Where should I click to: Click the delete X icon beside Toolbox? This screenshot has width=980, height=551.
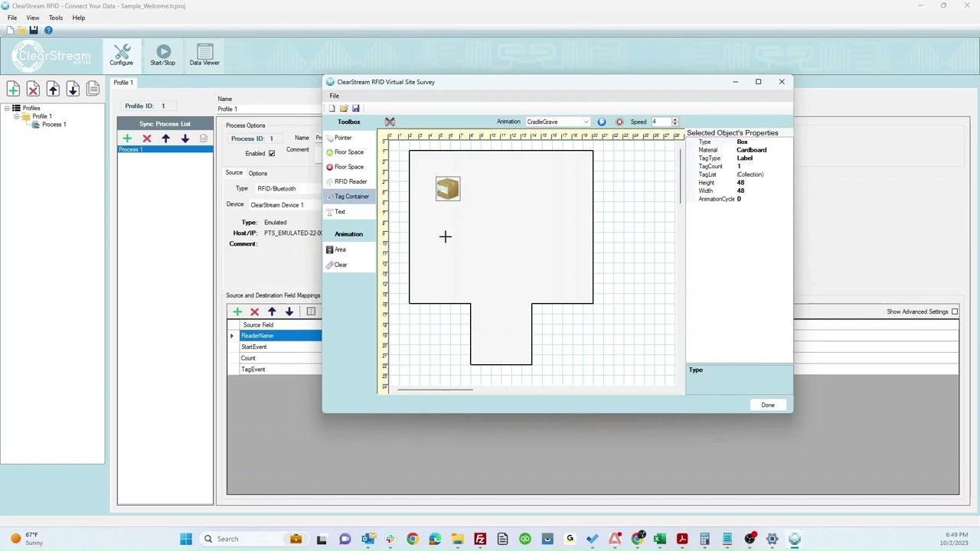click(390, 122)
